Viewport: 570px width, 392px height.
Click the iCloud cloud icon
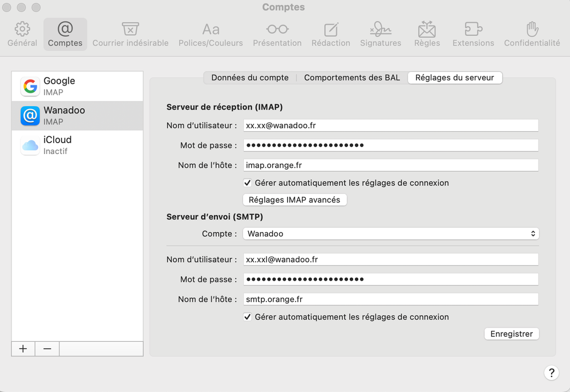click(x=30, y=146)
